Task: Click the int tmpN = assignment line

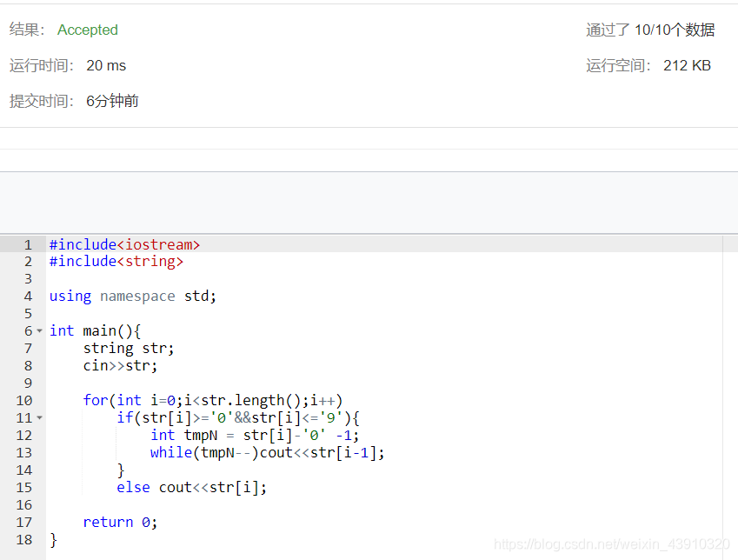Action: pos(255,435)
